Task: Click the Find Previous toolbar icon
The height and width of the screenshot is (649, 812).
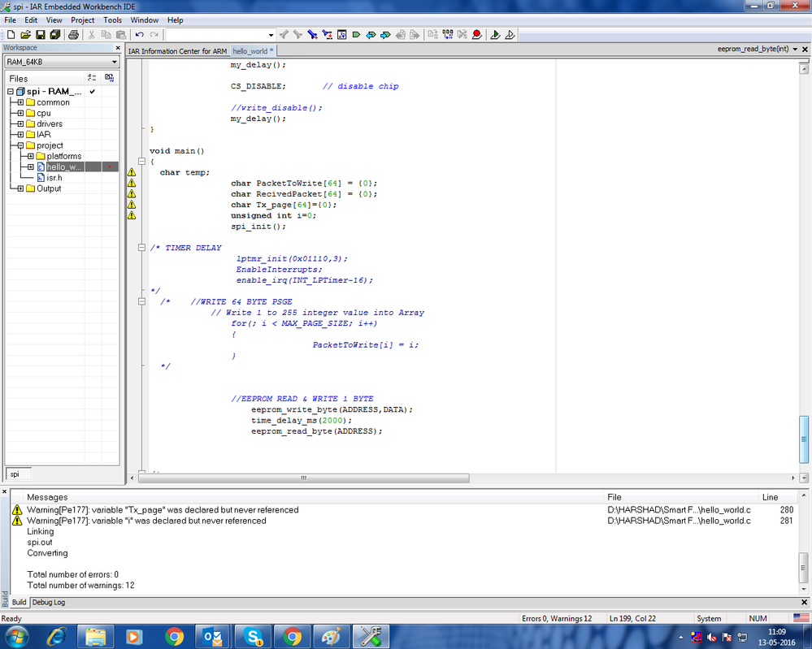Action: (284, 35)
